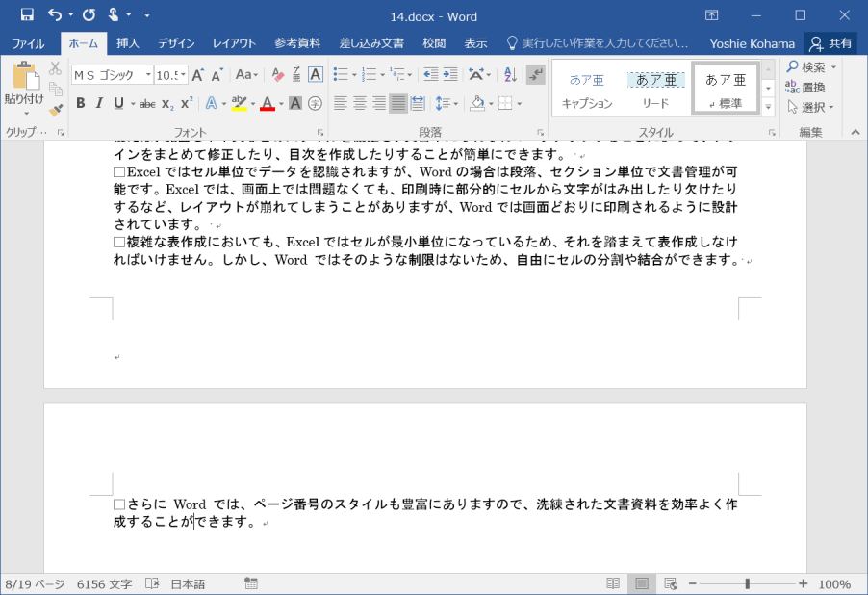
Task: Click 共有 share button
Action: [830, 43]
